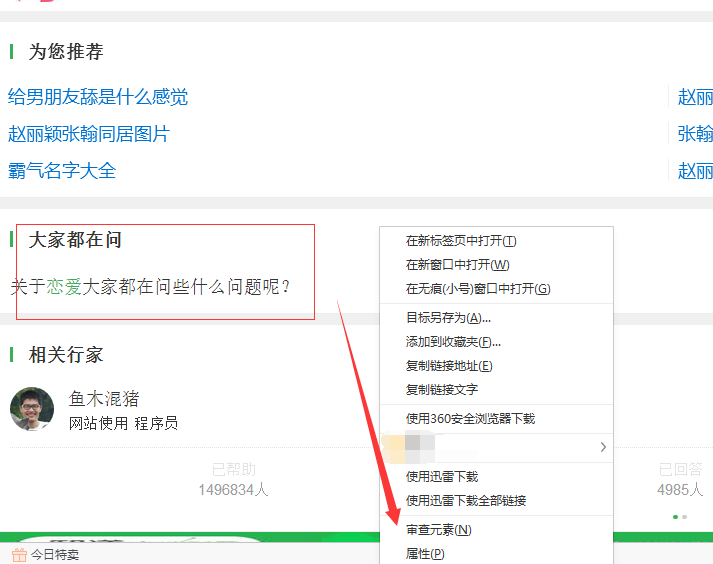Choose 使用360安全浏览器下载 option

click(x=470, y=419)
